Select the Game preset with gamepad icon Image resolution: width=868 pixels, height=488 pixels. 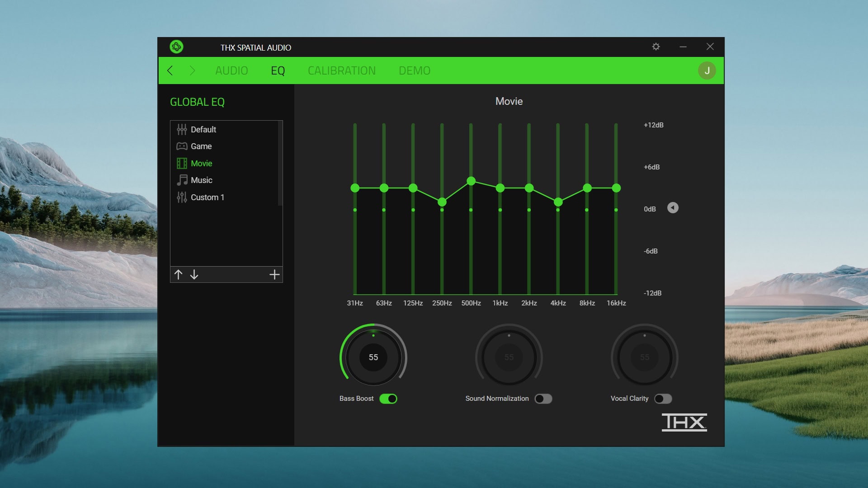pos(201,146)
